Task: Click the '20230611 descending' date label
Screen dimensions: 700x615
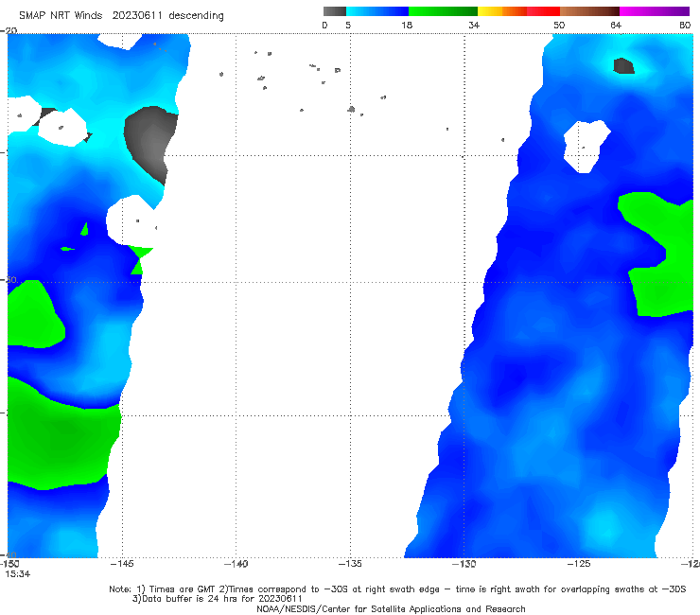Action: (x=167, y=15)
